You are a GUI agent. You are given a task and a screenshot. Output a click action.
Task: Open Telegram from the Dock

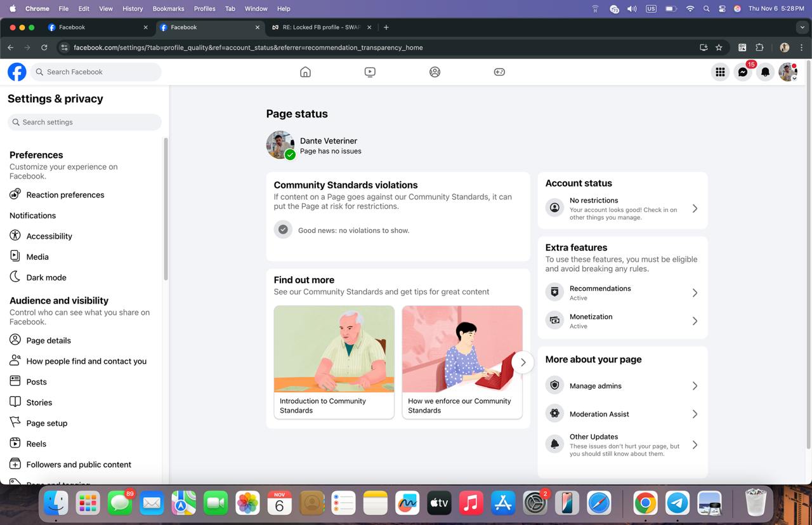[678, 503]
